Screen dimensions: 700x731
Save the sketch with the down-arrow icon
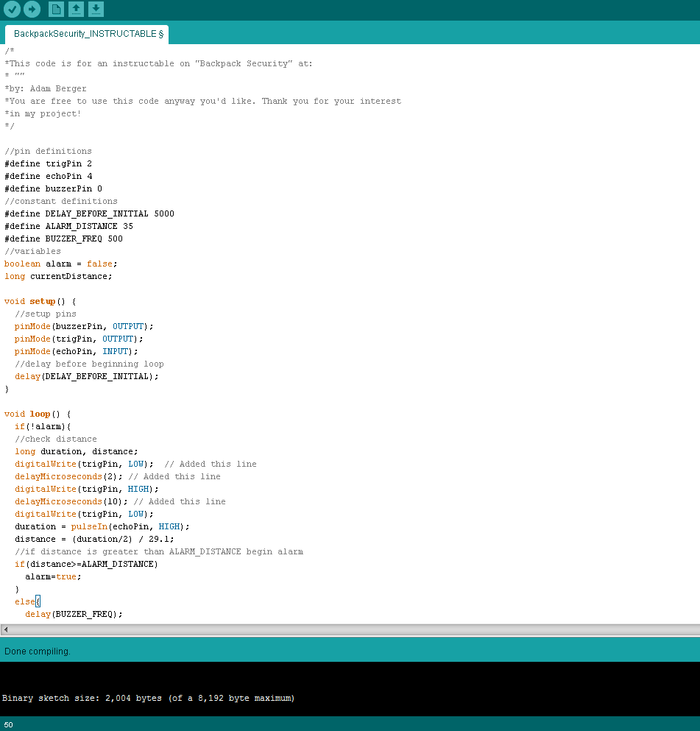(96, 9)
